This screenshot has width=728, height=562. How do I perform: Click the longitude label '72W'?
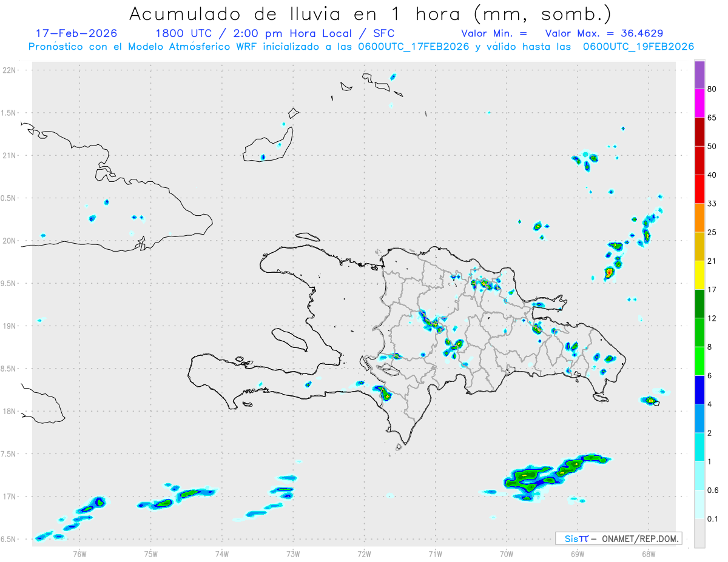pos(364,553)
